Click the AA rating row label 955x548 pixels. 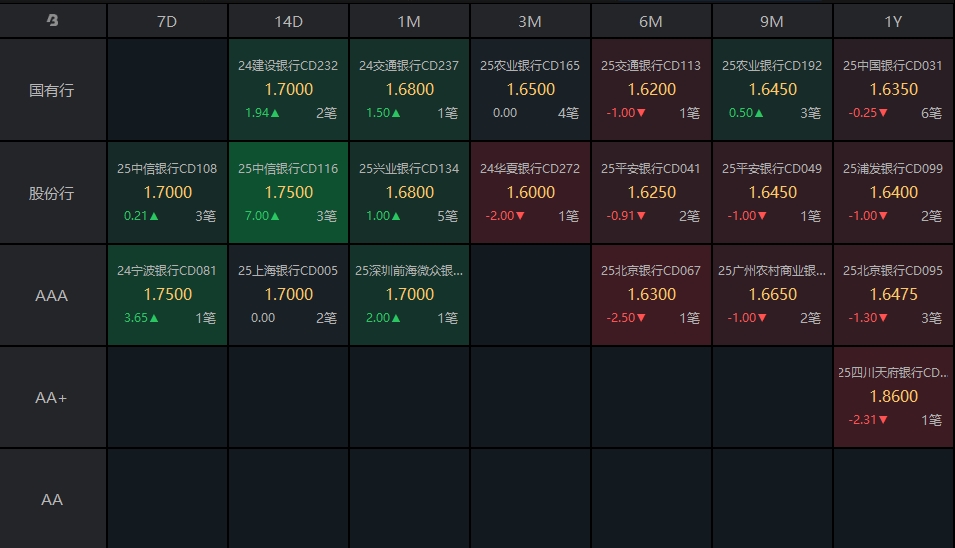click(x=52, y=499)
